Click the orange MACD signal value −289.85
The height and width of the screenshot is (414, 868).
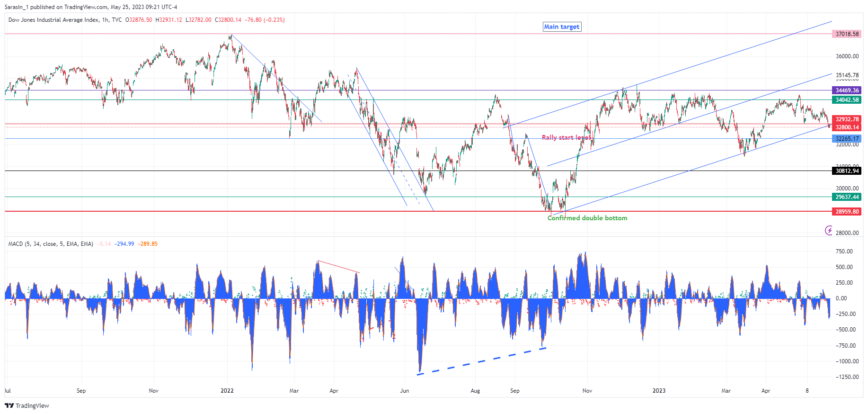[x=148, y=244]
